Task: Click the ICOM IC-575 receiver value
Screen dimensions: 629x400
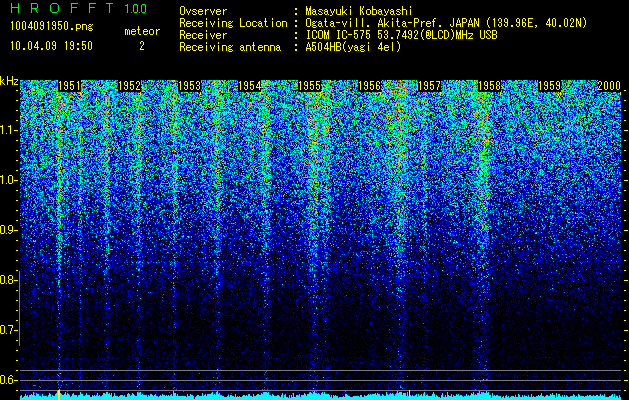Action: tap(401, 35)
